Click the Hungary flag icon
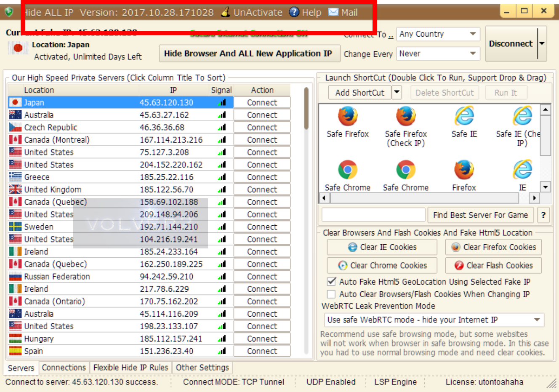 point(15,339)
